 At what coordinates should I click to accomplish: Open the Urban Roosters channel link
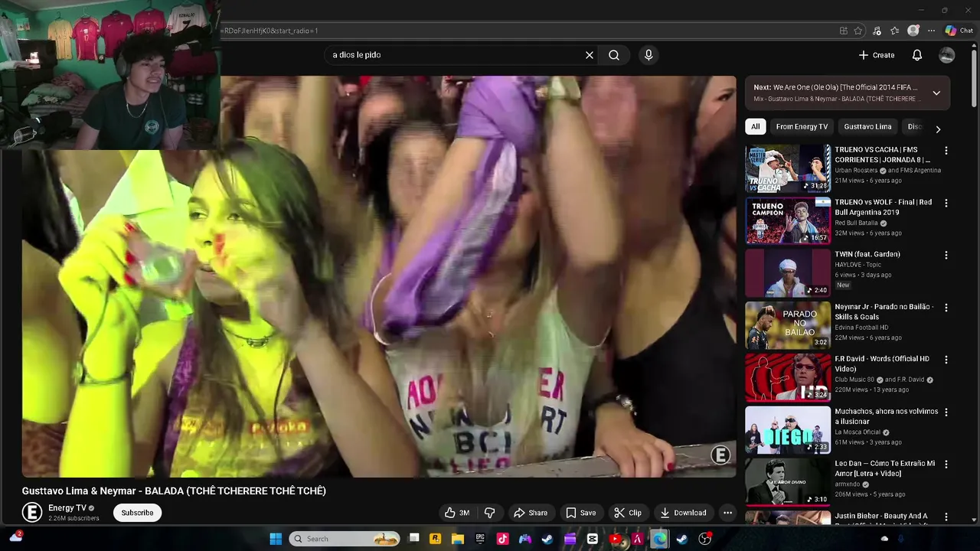(856, 171)
